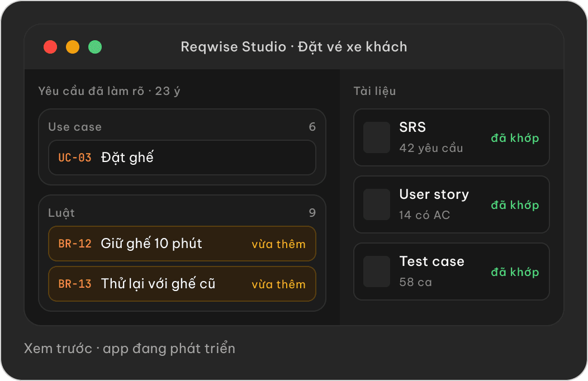Open the UC-03 Đặt ghế use case
588x381 pixels.
[182, 158]
